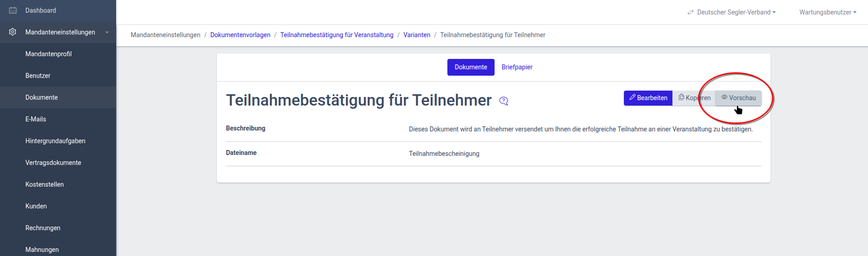Select Benutzer in the sidebar
The image size is (868, 256).
pos(38,76)
